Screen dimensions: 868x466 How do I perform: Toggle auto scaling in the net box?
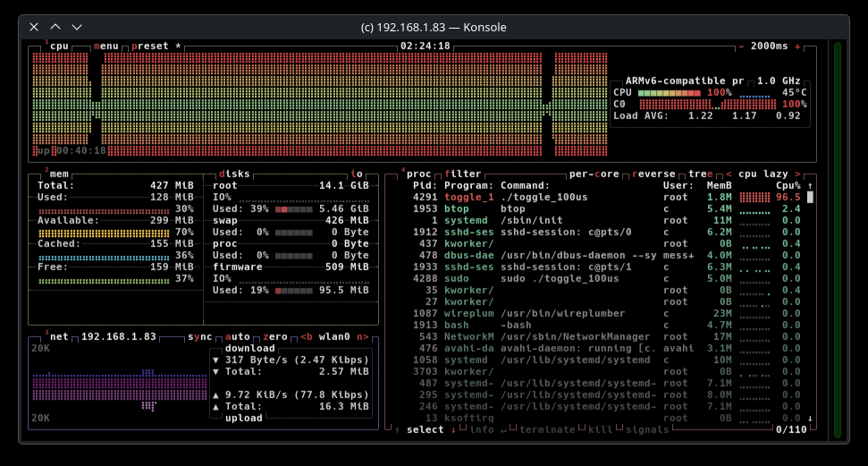click(x=238, y=337)
